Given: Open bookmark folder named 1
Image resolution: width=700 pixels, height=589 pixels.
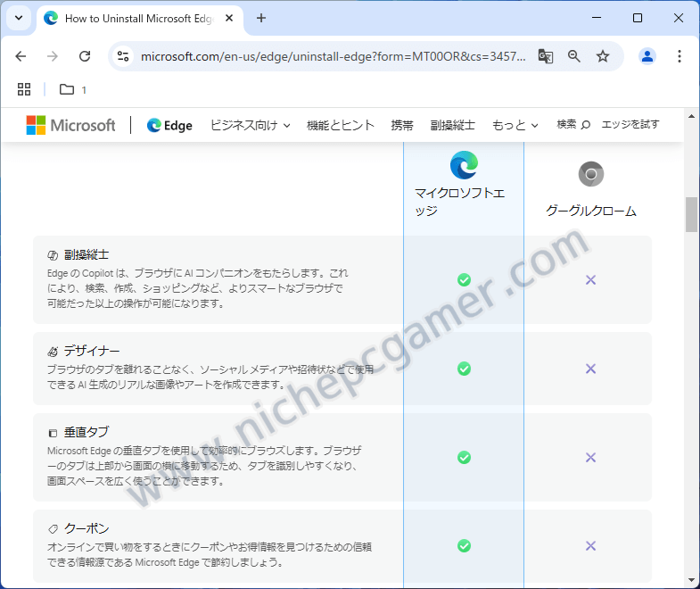Looking at the screenshot, I should tap(73, 89).
